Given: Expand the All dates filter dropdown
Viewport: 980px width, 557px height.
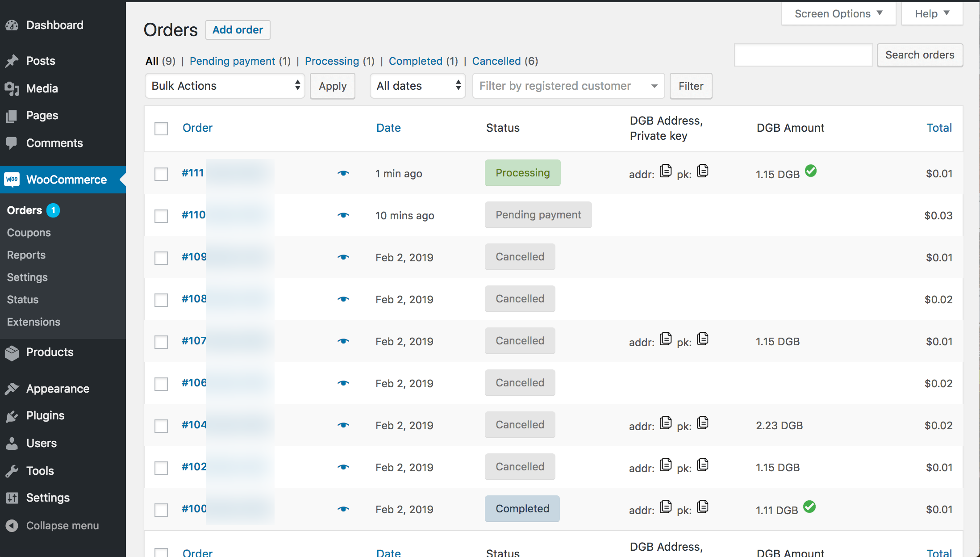Looking at the screenshot, I should click(417, 85).
